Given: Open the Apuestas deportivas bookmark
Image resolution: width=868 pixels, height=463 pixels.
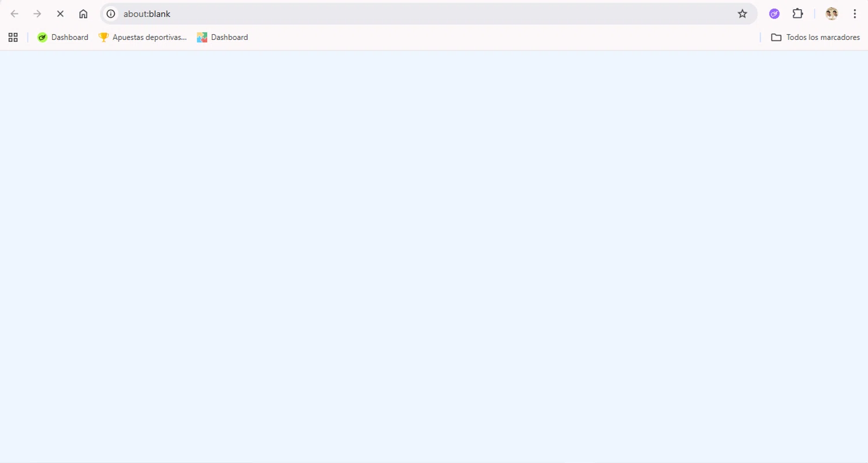Looking at the screenshot, I should point(143,37).
